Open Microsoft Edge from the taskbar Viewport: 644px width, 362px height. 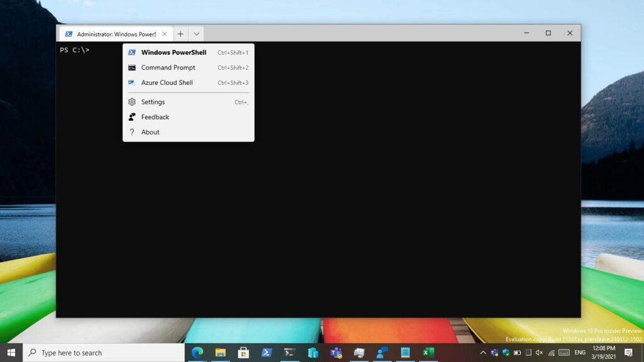(x=197, y=353)
